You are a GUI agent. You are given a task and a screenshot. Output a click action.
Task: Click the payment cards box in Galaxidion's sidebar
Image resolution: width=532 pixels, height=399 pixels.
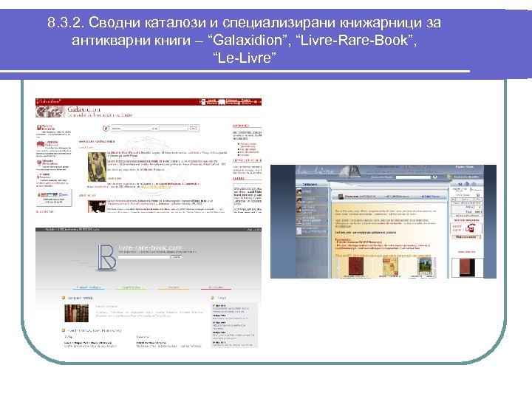pyautogui.click(x=54, y=198)
